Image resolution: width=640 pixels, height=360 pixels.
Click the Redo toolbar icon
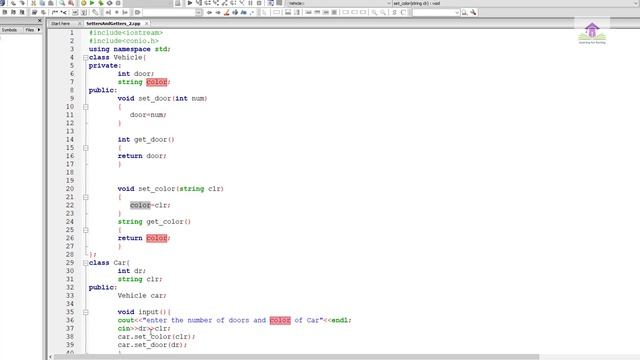pyautogui.click(x=22, y=3)
